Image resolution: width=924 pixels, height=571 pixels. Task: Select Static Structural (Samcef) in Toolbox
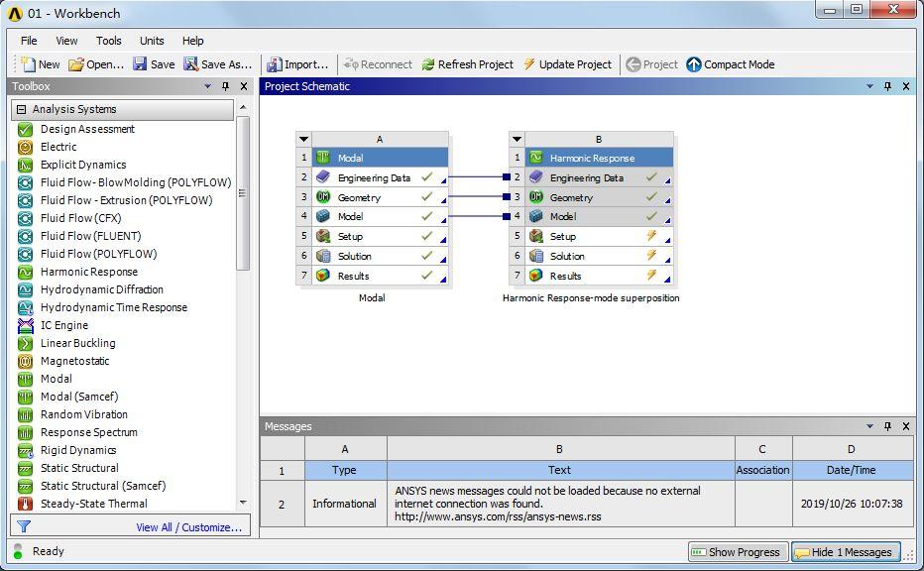103,486
